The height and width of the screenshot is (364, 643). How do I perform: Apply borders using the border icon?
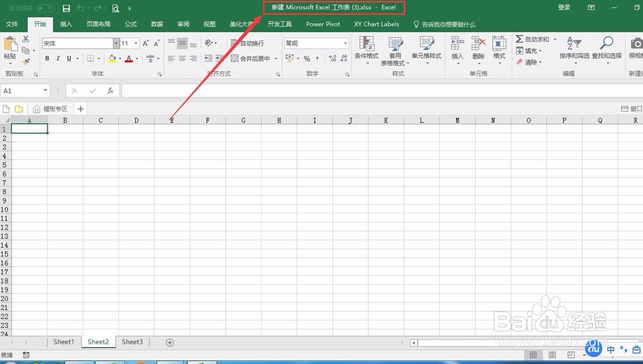pyautogui.click(x=90, y=59)
